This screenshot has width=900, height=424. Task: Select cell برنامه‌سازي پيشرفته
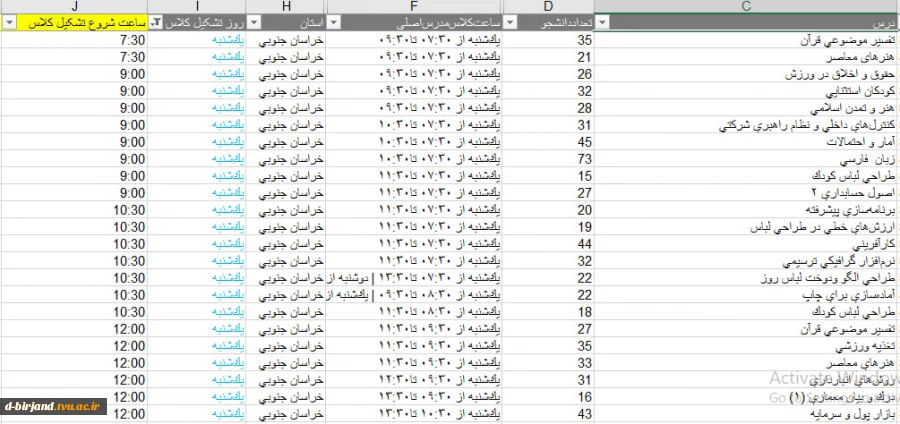[x=746, y=210]
